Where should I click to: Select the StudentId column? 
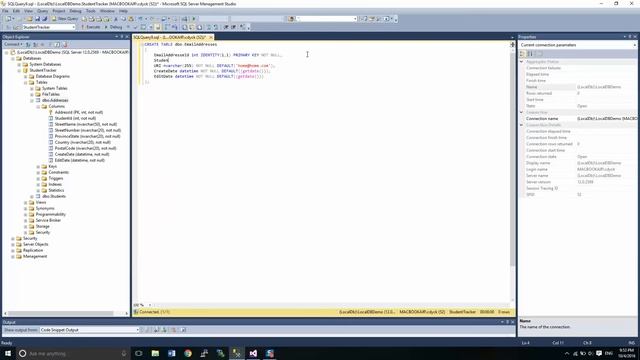[76, 118]
